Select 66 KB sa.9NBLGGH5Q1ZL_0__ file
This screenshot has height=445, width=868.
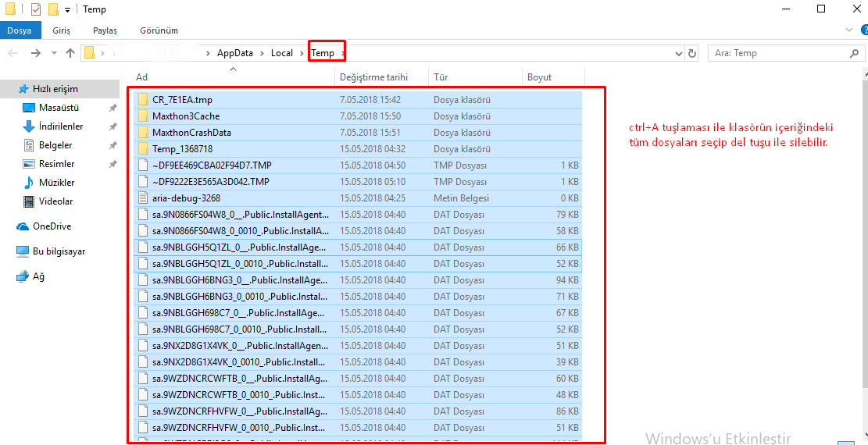[x=358, y=247]
